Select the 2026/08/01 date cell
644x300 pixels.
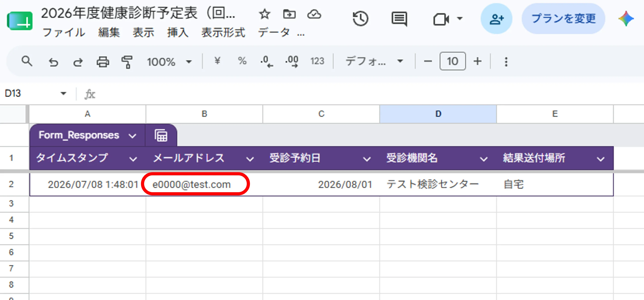pyautogui.click(x=321, y=185)
